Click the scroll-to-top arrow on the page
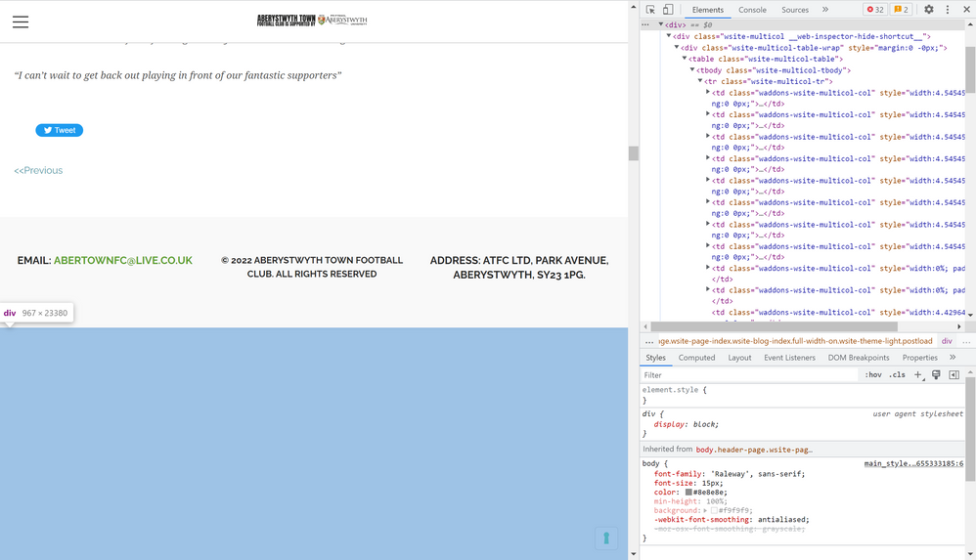 point(606,538)
